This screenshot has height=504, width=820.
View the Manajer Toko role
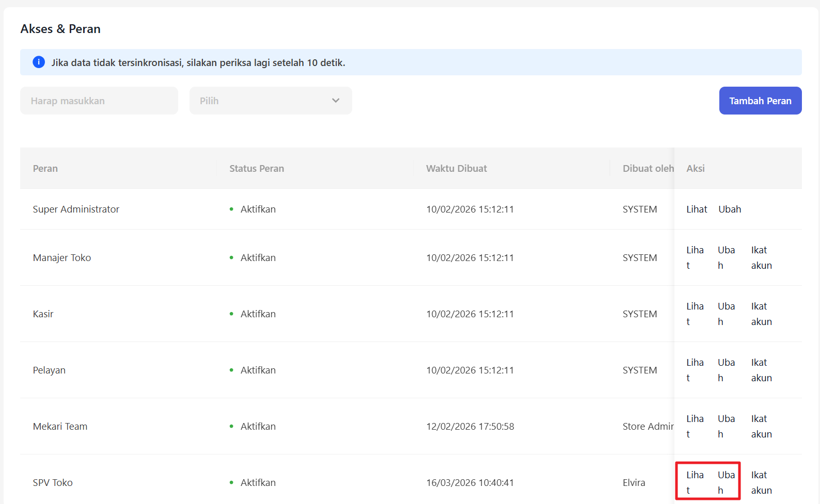pyautogui.click(x=695, y=257)
